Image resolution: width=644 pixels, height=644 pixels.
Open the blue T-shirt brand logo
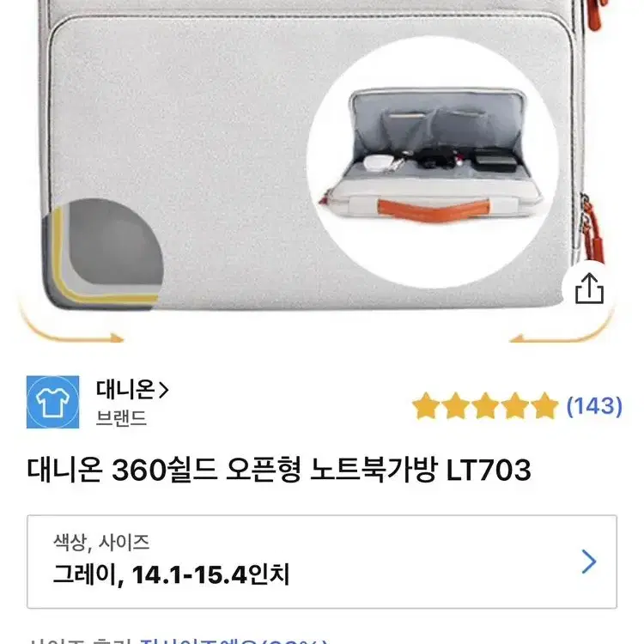pos(52,402)
